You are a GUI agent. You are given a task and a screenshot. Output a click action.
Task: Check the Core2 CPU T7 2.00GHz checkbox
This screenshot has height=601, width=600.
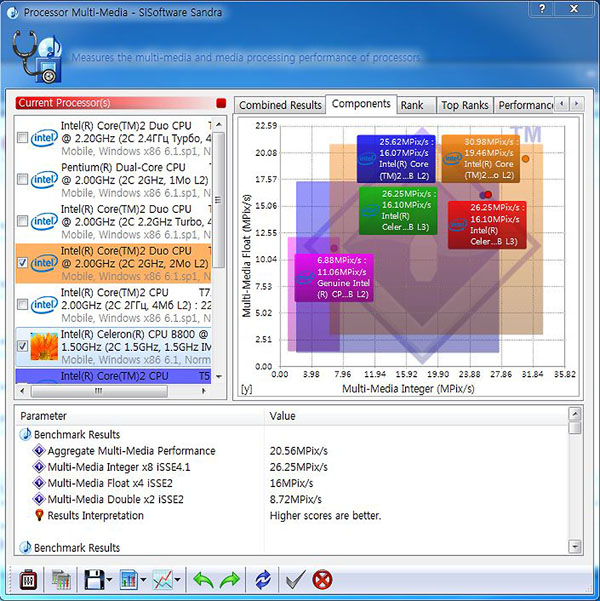point(23,305)
